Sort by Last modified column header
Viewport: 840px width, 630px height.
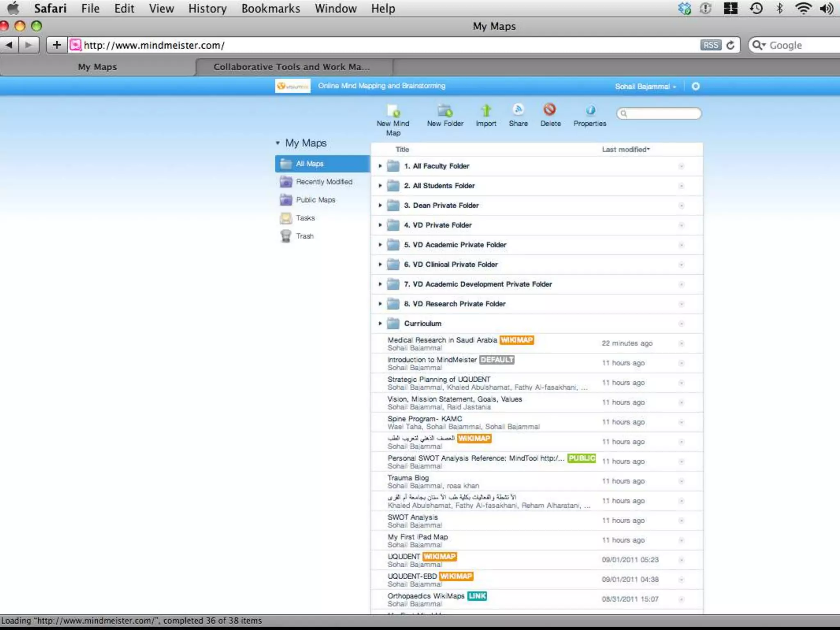pyautogui.click(x=625, y=150)
